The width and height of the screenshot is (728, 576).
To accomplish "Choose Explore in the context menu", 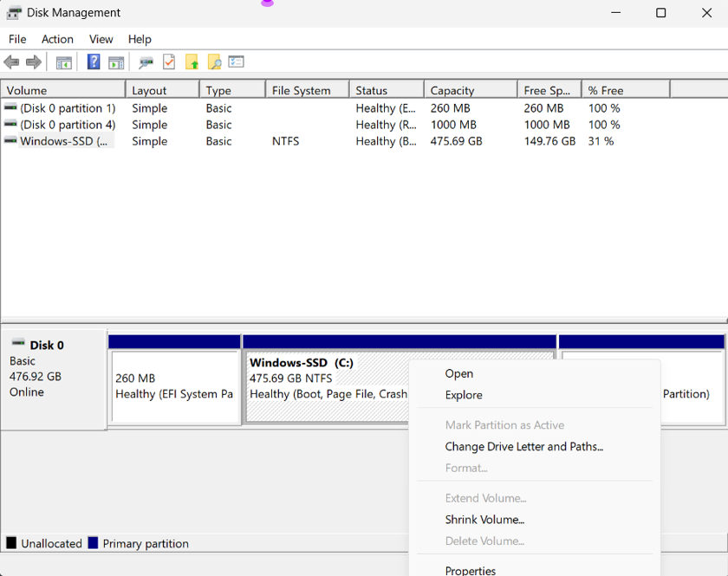I will coord(464,395).
